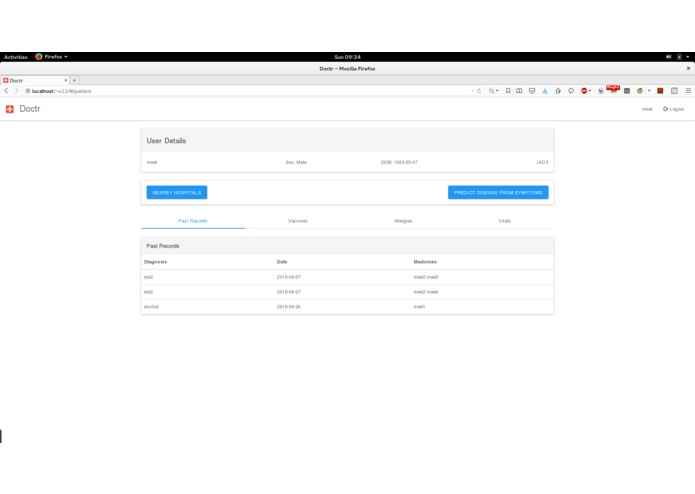
Task: Click the username next to Logout
Action: [647, 109]
